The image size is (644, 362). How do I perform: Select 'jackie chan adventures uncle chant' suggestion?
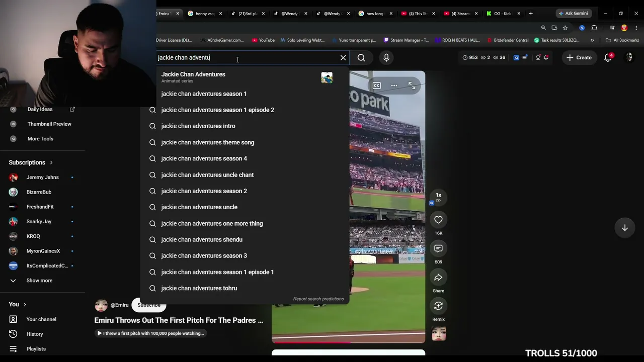coord(245,174)
